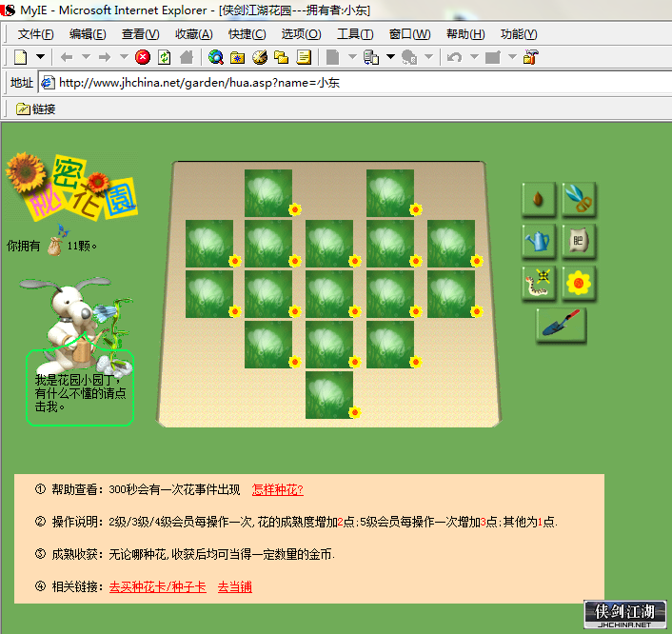Click the computer and pages toolbar icon
Image resolution: width=672 pixels, height=634 pixels.
[x=371, y=57]
